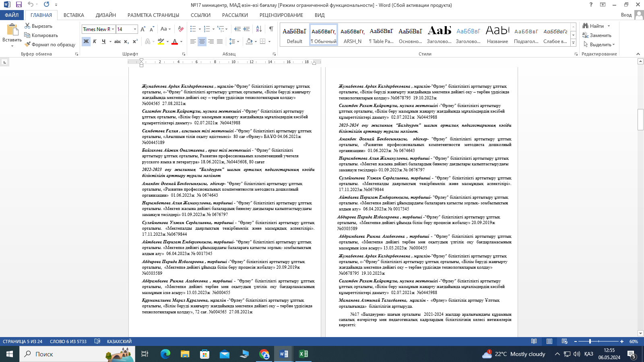Apply strikethrough formatting (abc)
This screenshot has height=362, width=644.
point(117,41)
